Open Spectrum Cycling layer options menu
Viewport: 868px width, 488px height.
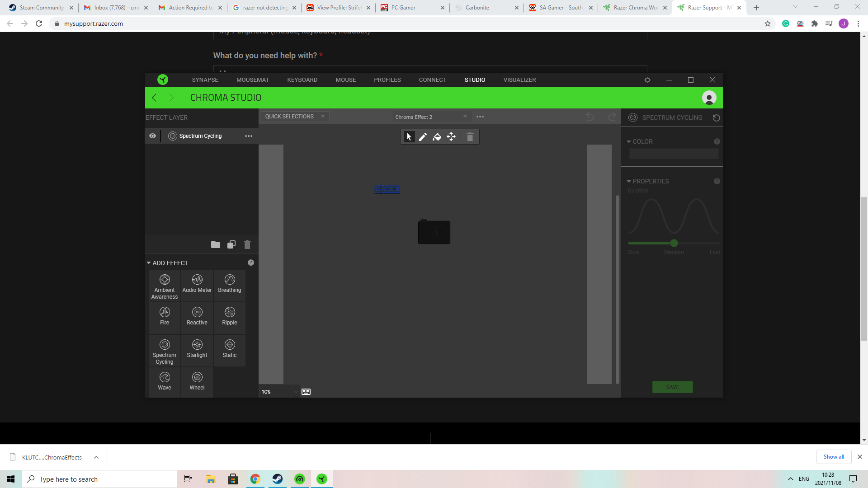click(249, 136)
